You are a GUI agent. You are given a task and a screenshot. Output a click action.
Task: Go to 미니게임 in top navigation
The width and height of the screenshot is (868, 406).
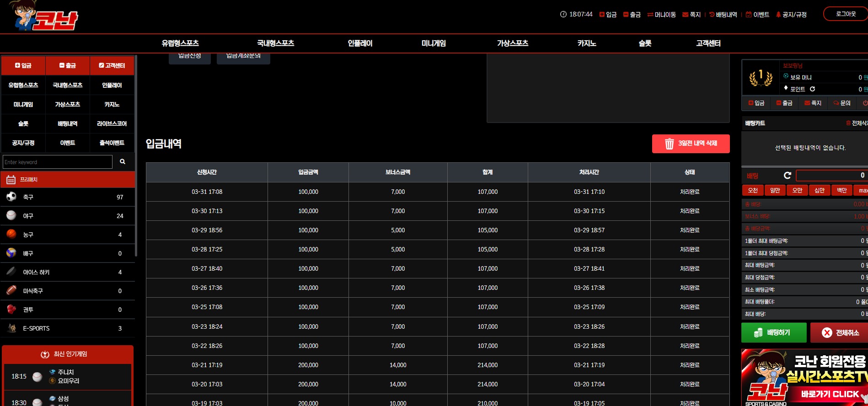[434, 43]
